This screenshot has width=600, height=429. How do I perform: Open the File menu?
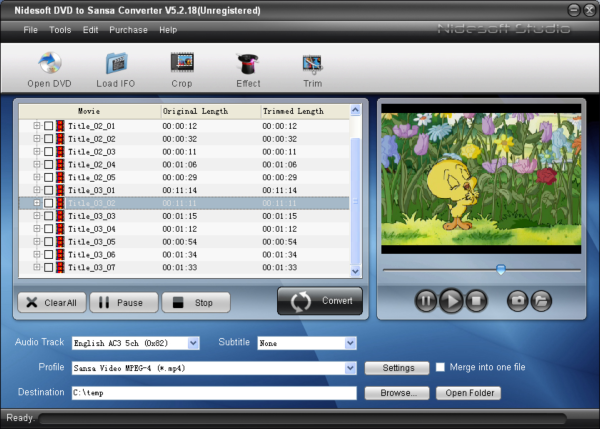(31, 30)
